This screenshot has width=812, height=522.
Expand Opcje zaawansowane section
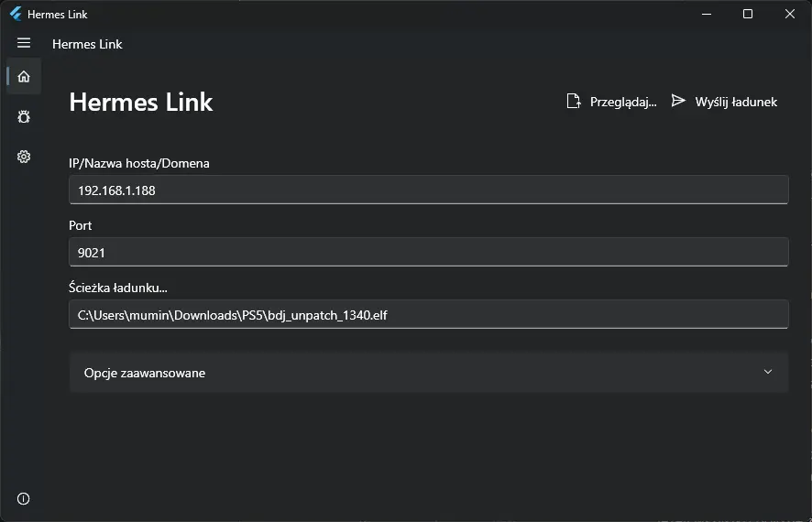click(x=429, y=373)
